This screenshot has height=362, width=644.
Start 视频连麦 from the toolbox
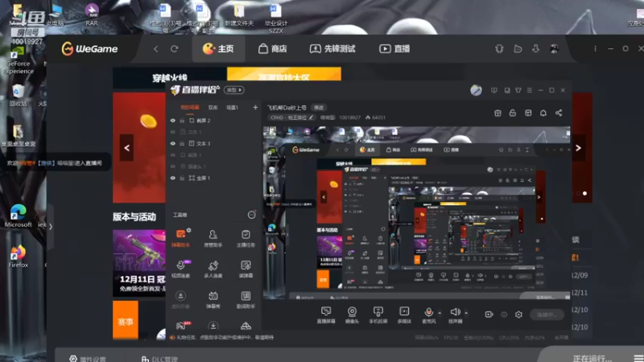(180, 269)
